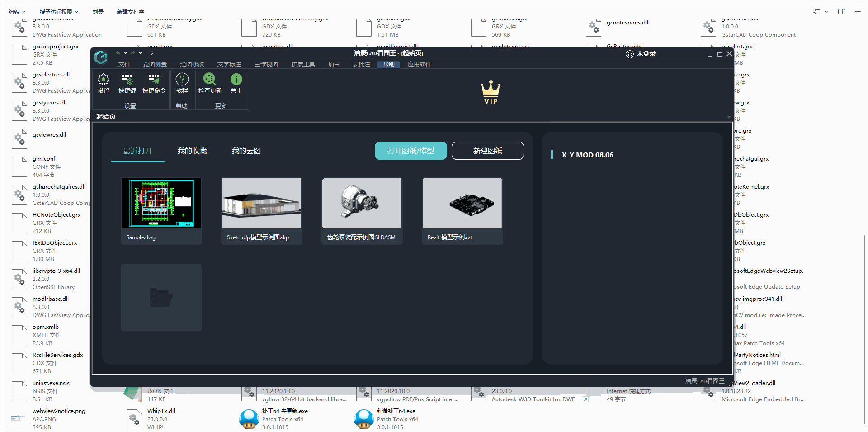Click the 打开图纸/模型 button

click(411, 151)
